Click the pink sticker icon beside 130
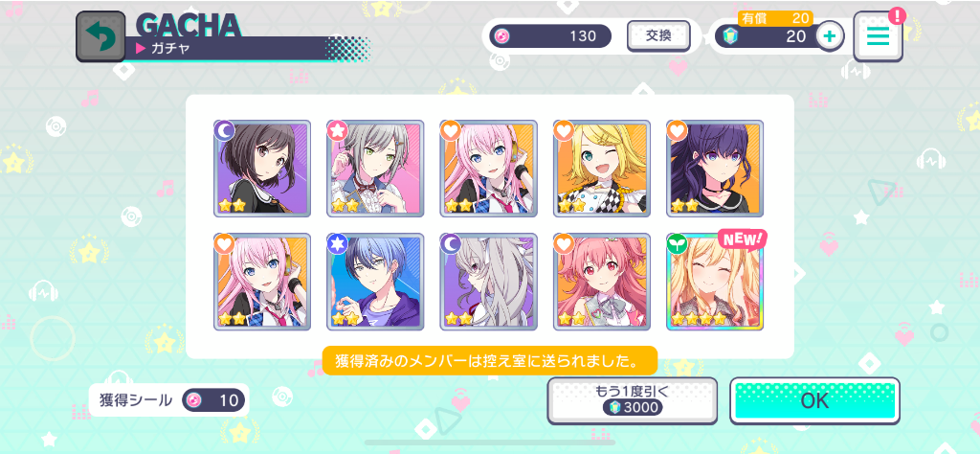This screenshot has width=980, height=454. [501, 36]
